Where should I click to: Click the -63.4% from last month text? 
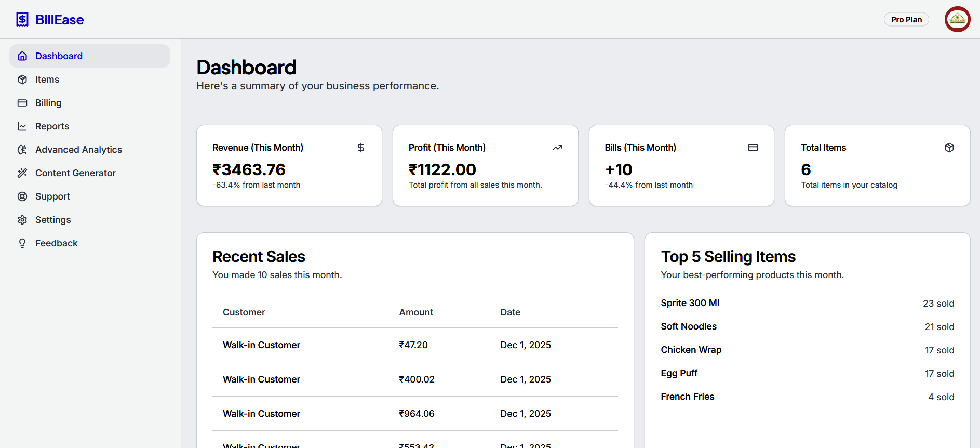256,185
